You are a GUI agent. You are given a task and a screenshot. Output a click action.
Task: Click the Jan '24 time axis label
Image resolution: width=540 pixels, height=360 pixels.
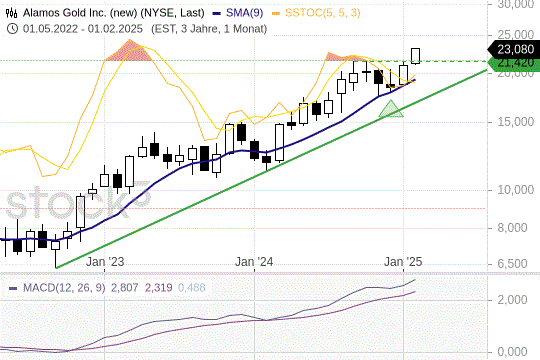coord(254,262)
